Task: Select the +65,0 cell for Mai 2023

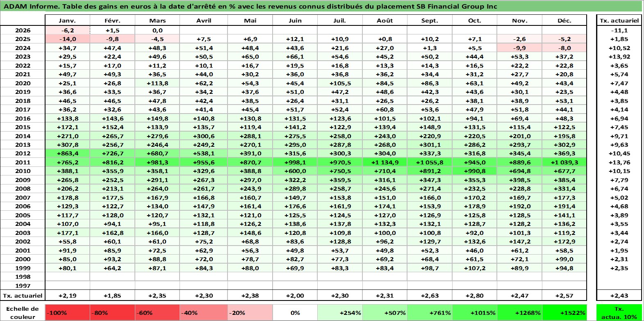Action: [x=250, y=57]
